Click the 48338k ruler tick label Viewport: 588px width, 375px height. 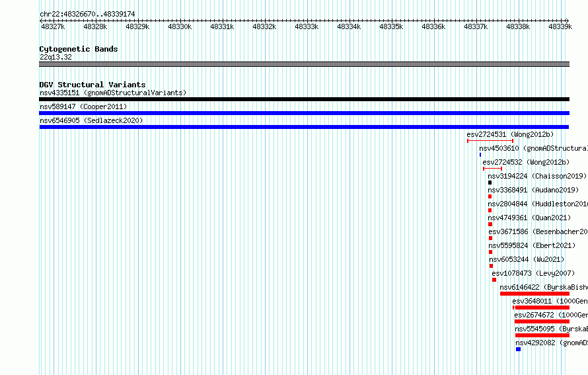point(518,26)
